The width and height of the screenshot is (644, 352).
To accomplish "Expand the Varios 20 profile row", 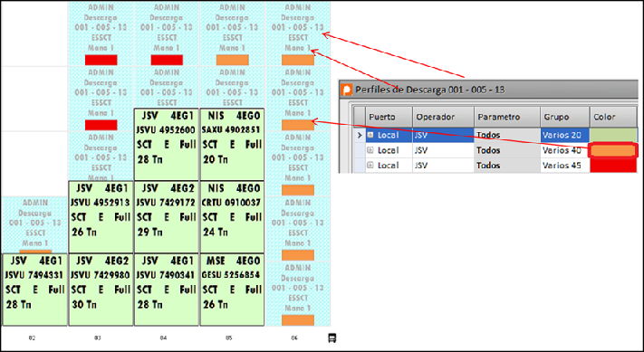I will click(370, 135).
